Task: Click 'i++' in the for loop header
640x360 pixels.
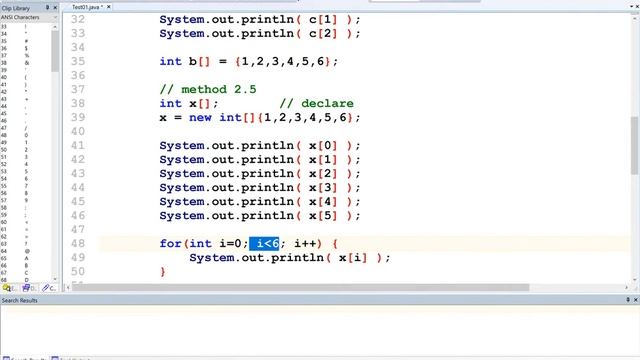Action: [x=305, y=244]
